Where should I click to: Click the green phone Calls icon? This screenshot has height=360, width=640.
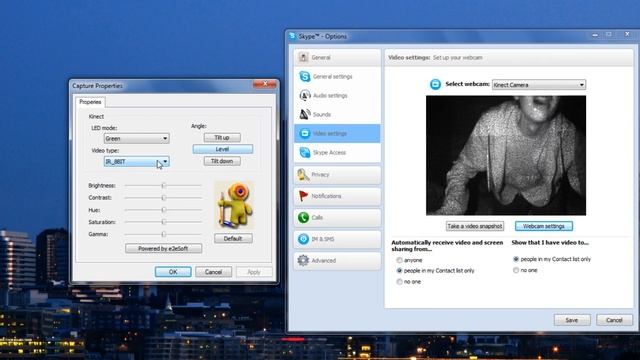tap(303, 218)
